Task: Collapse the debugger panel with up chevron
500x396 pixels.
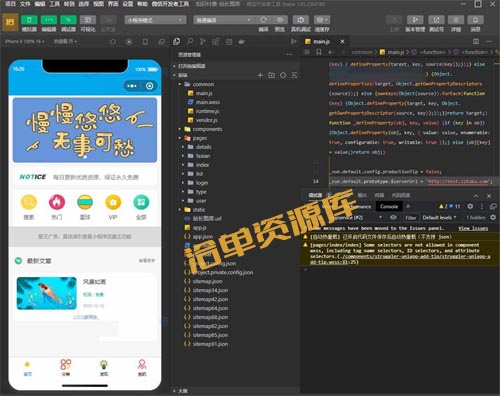Action: 476,196
